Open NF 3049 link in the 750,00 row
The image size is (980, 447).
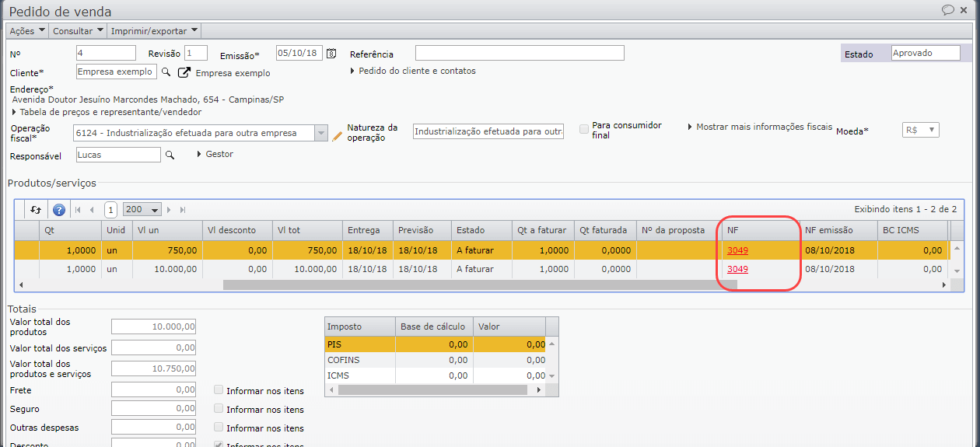[x=737, y=250]
